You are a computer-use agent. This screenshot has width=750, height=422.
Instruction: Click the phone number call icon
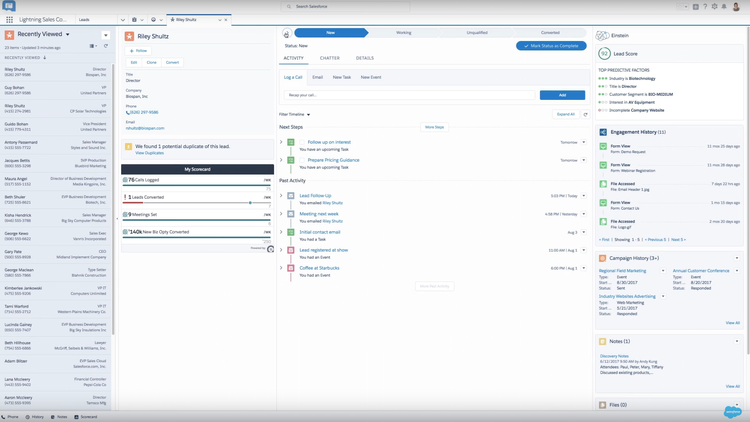[x=128, y=112]
